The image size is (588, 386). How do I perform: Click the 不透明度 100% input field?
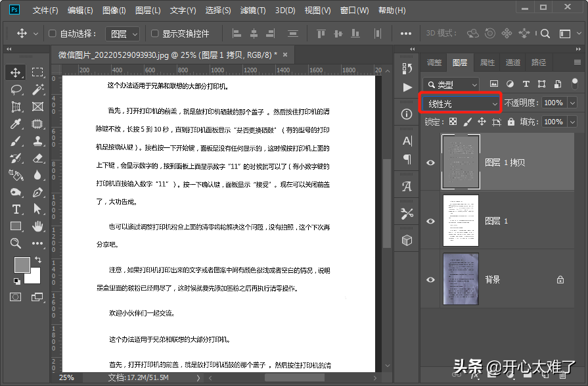click(x=554, y=103)
